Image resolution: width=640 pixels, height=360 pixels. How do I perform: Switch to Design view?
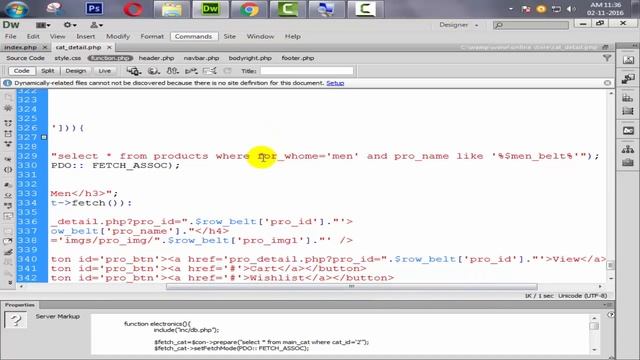pyautogui.click(x=76, y=71)
